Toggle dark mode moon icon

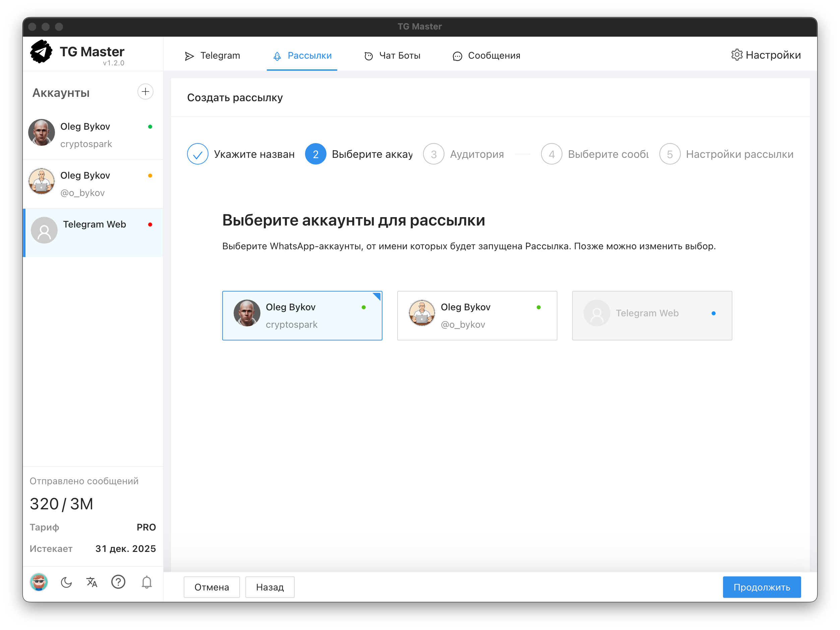coord(66,582)
